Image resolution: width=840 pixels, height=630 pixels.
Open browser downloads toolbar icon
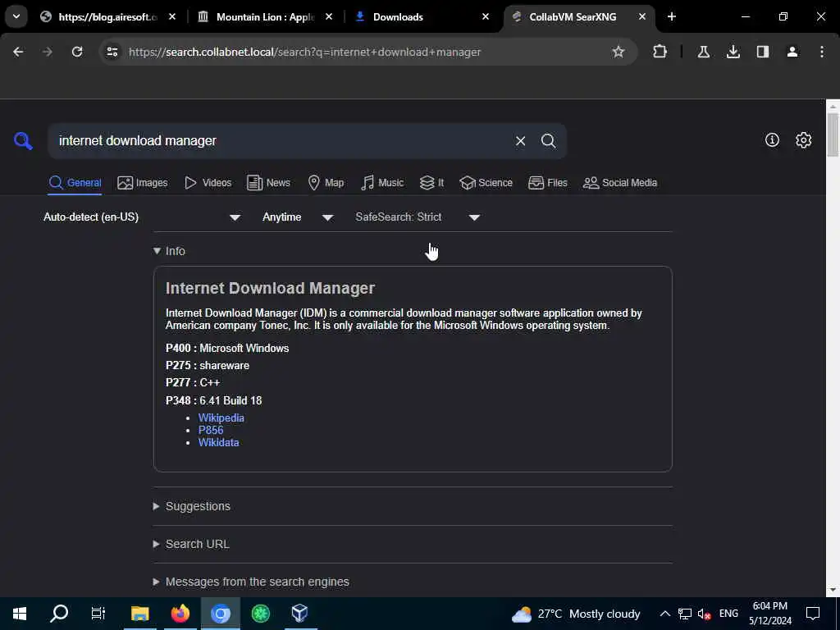pyautogui.click(x=733, y=52)
